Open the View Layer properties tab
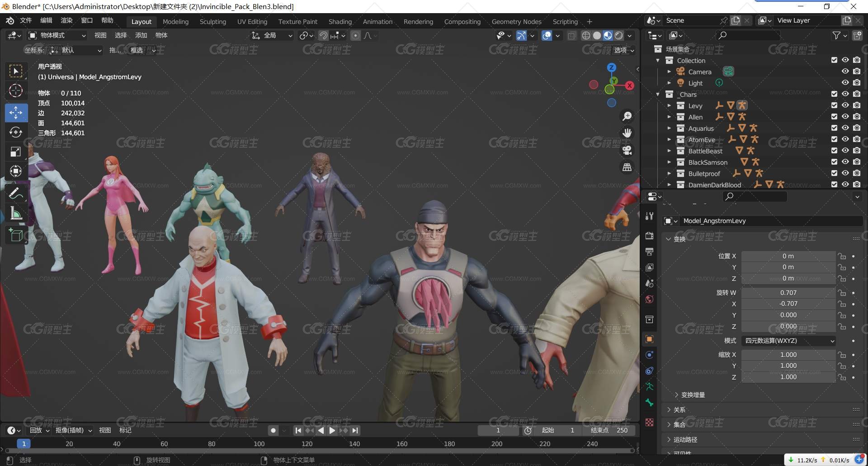 (x=650, y=267)
